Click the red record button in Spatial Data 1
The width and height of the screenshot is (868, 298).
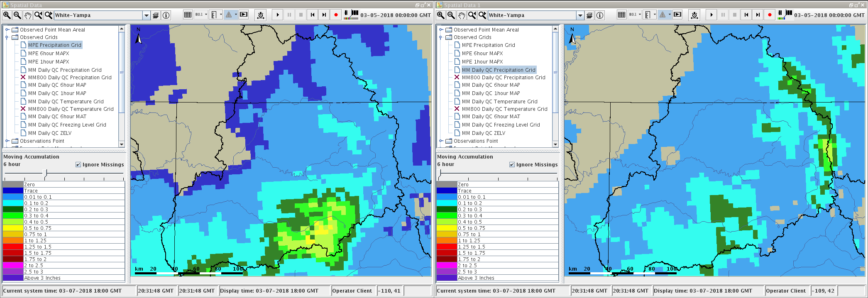click(x=770, y=15)
